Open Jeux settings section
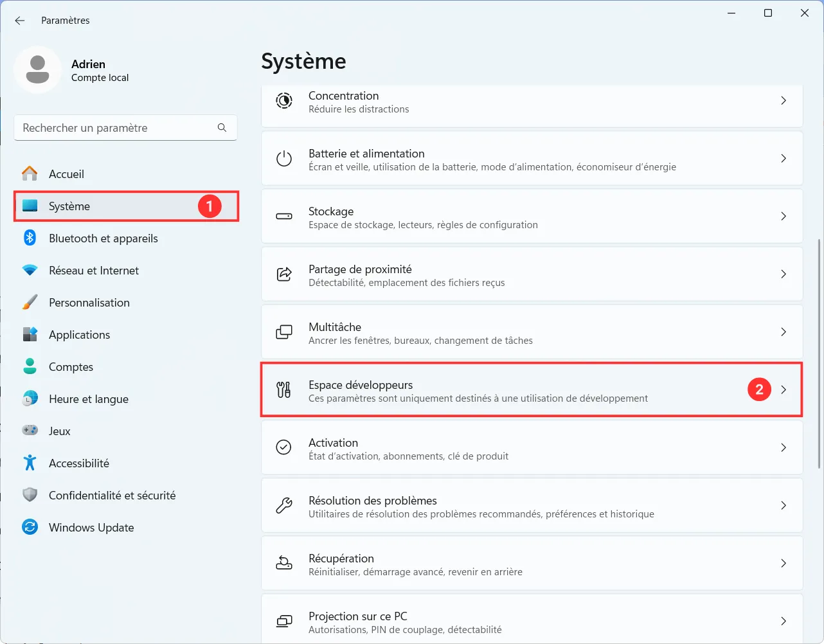Image resolution: width=824 pixels, height=644 pixels. click(x=60, y=431)
